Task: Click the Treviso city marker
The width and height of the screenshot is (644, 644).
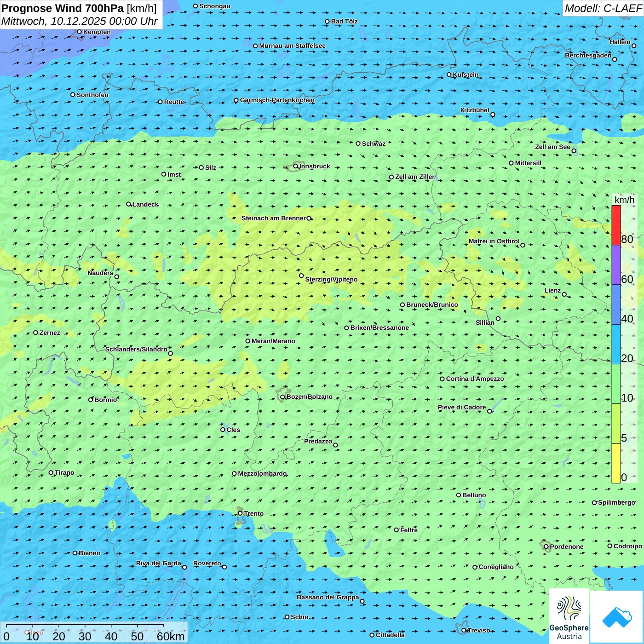Action: point(464,630)
